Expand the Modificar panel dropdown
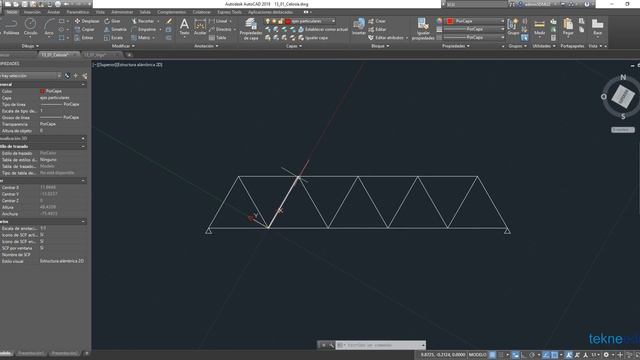Screen dimensions: 640x360 pyautogui.click(x=123, y=46)
